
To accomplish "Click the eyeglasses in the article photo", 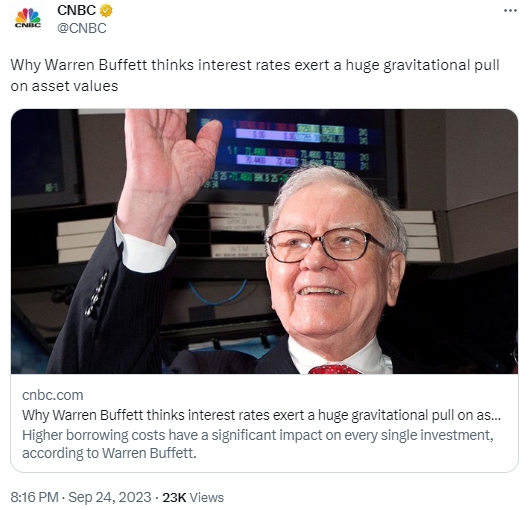I will 326,246.
